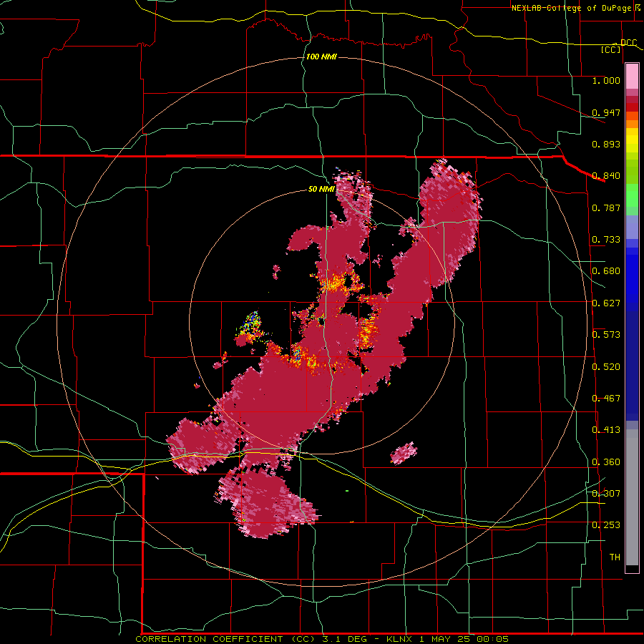Click the DCC label above the legend
Screen dimensions: 644x644
628,43
